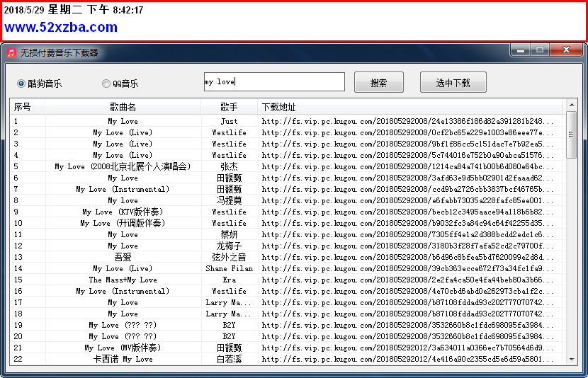Click the search text field containing my love
Image resolution: width=588 pixels, height=378 pixels.
coord(274,82)
